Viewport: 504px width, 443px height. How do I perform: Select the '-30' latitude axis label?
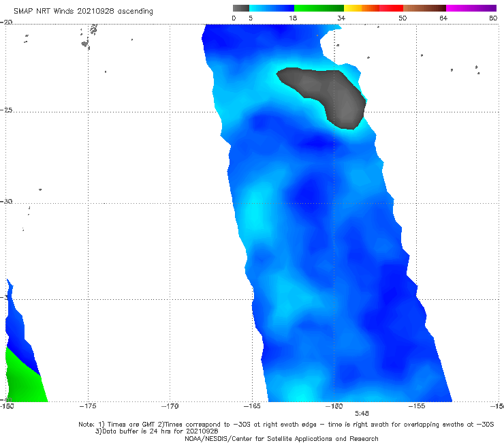point(6,201)
